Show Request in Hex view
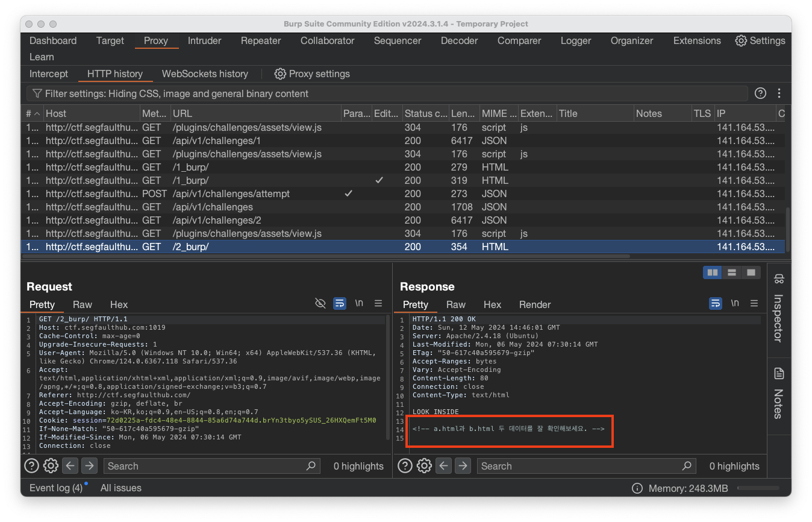The height and width of the screenshot is (522, 812). [x=119, y=304]
